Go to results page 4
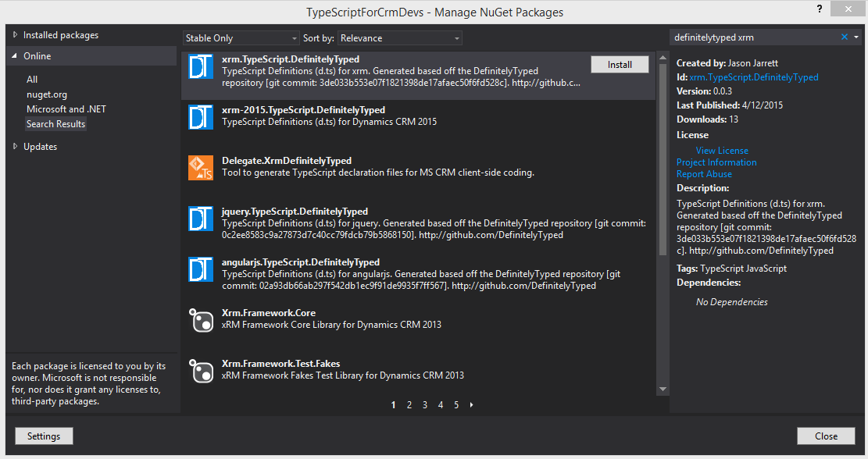The image size is (868, 459). 441,405
